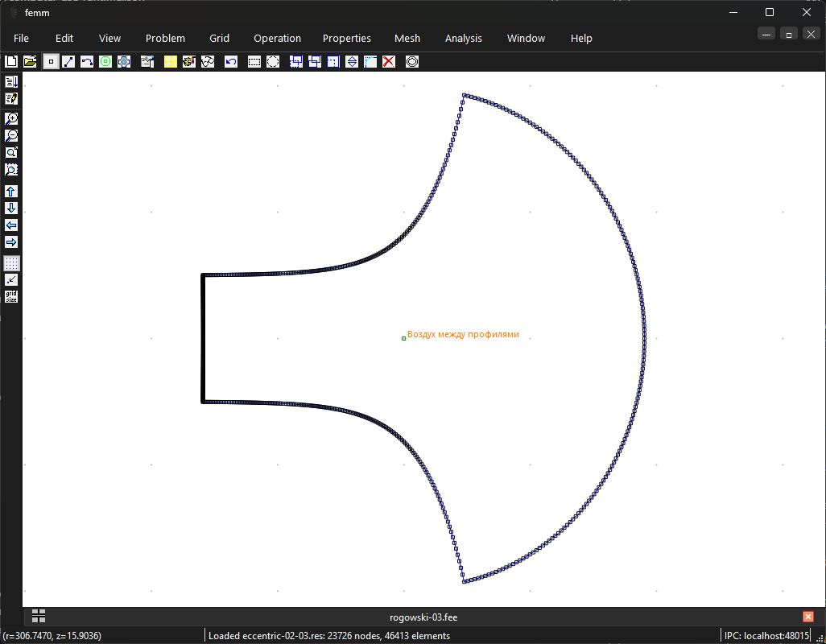Undo the last operation
The image size is (826, 644).
(x=231, y=62)
